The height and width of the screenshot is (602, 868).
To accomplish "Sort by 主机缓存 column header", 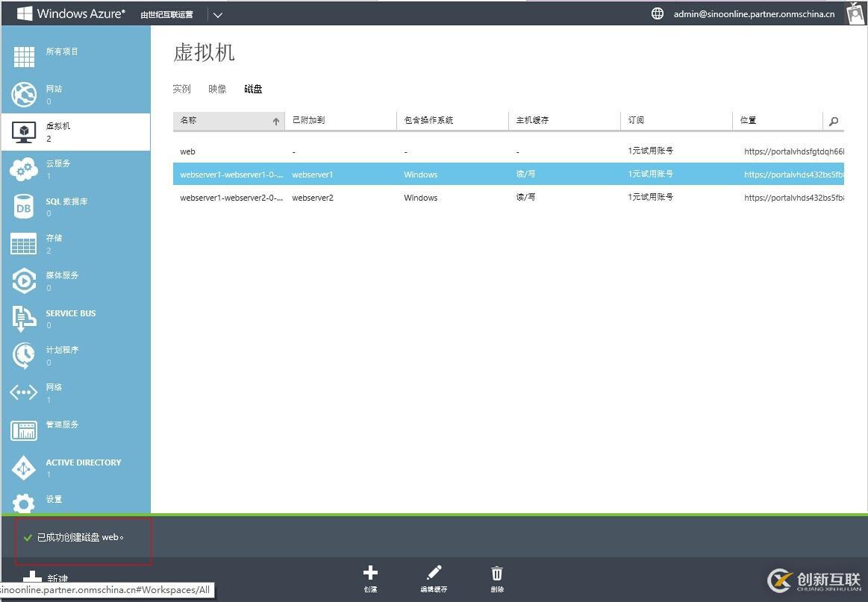I will click(564, 120).
